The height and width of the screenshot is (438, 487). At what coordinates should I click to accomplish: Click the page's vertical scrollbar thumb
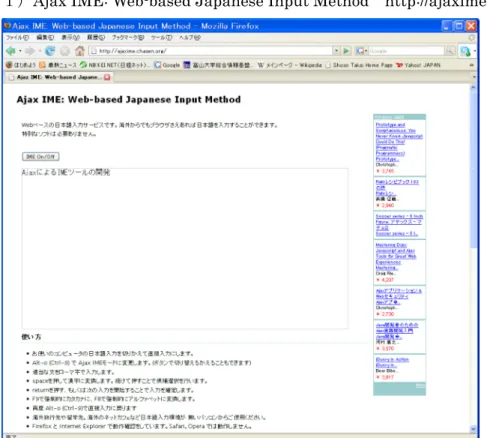point(473,170)
